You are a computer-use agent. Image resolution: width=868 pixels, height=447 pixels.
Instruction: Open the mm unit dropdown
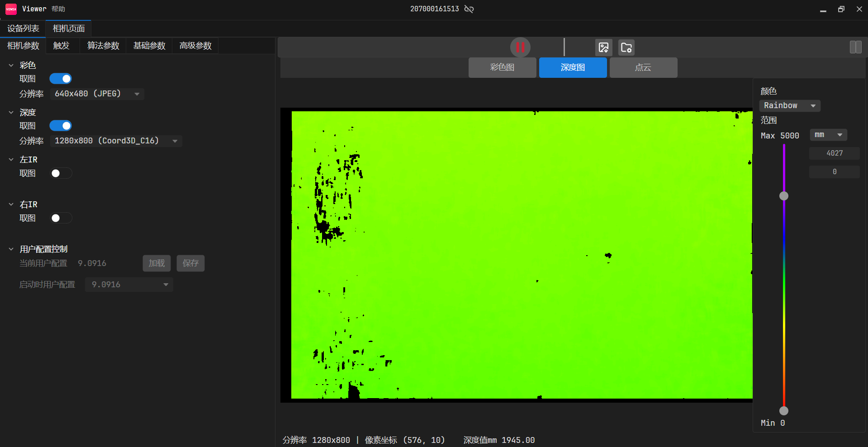coord(828,135)
